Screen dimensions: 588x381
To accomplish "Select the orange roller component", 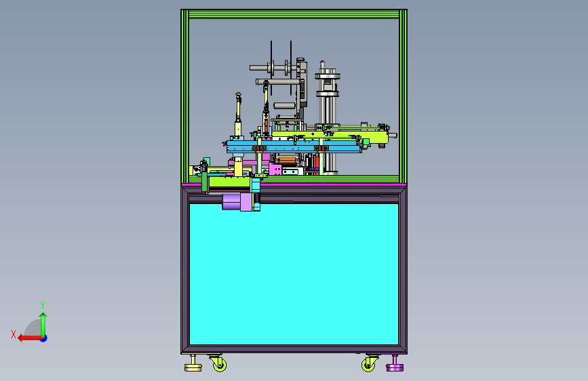I will (288, 161).
